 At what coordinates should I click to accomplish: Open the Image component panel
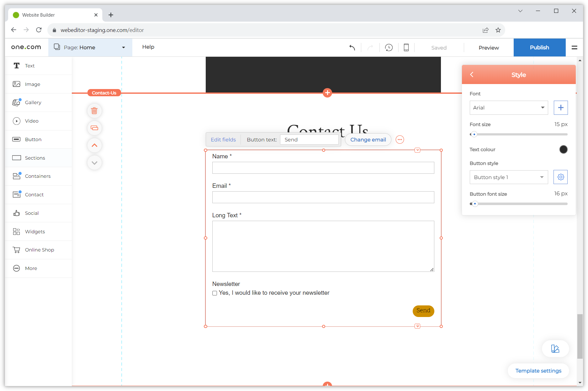tap(38, 84)
